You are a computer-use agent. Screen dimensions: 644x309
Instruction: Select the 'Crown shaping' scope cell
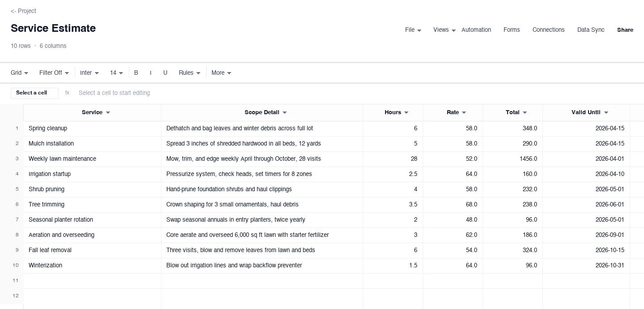[x=262, y=205]
